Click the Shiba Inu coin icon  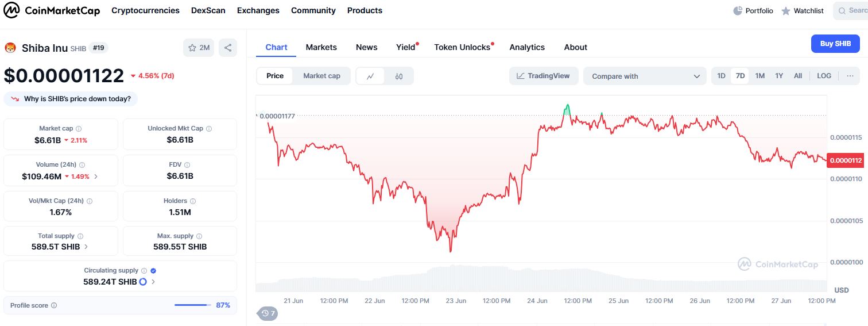coord(10,48)
